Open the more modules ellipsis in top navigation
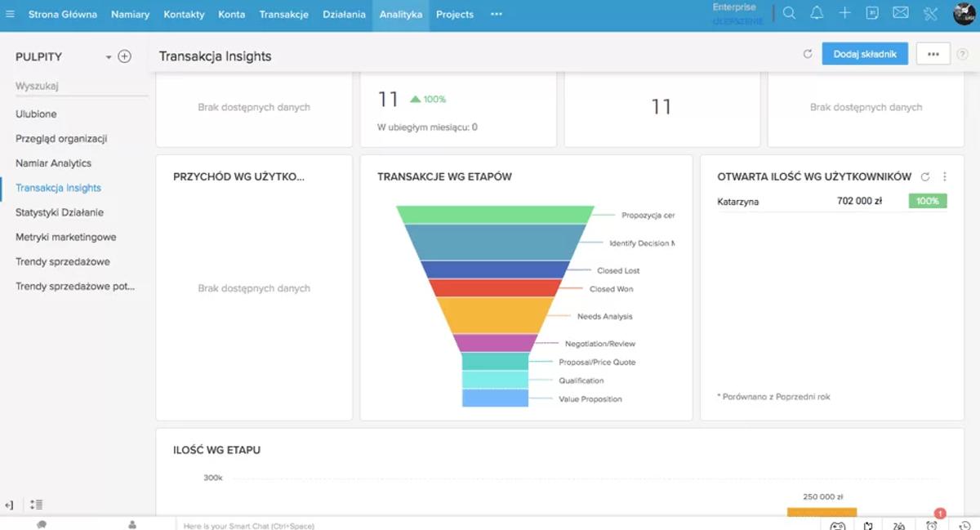This screenshot has width=980, height=530. click(497, 15)
